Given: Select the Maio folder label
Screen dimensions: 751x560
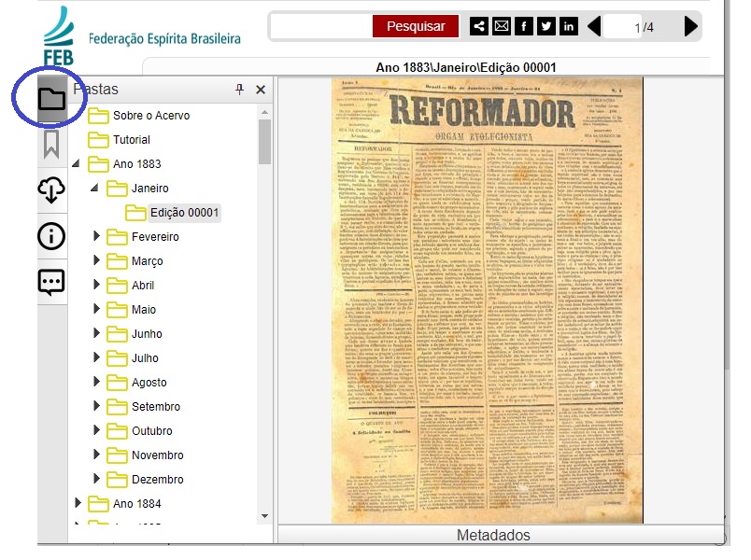Looking at the screenshot, I should point(144,310).
